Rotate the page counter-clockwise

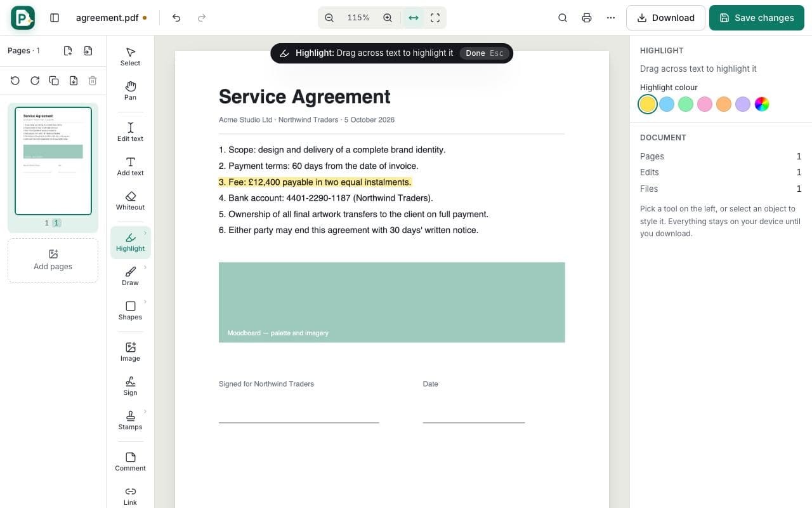[x=15, y=81]
